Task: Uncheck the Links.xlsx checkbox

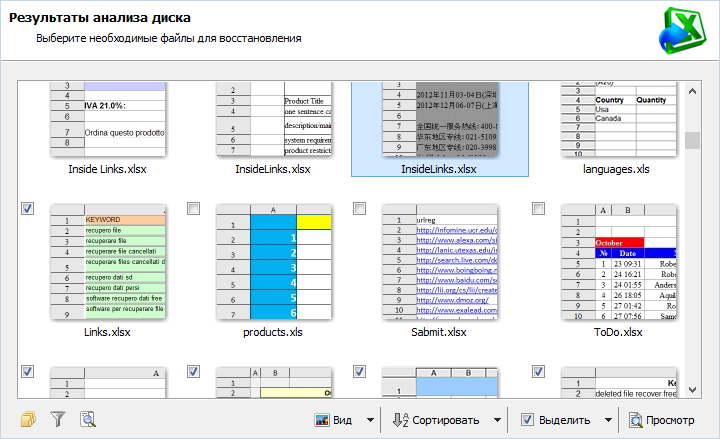Action: tap(28, 208)
